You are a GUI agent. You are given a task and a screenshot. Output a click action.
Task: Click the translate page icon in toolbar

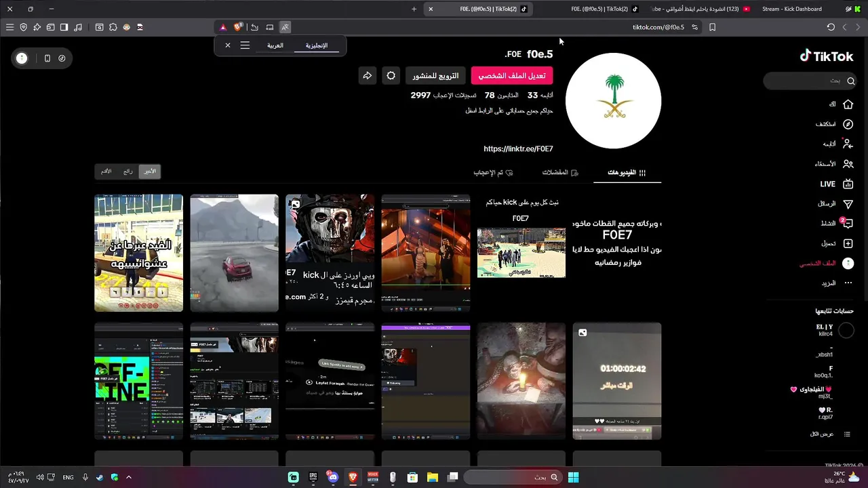[285, 27]
